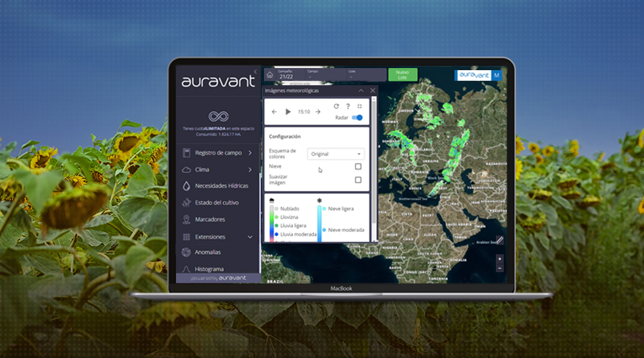Viewport: 644px width, 358px height.
Task: Click the Histograma curve icon
Action: [x=186, y=268]
